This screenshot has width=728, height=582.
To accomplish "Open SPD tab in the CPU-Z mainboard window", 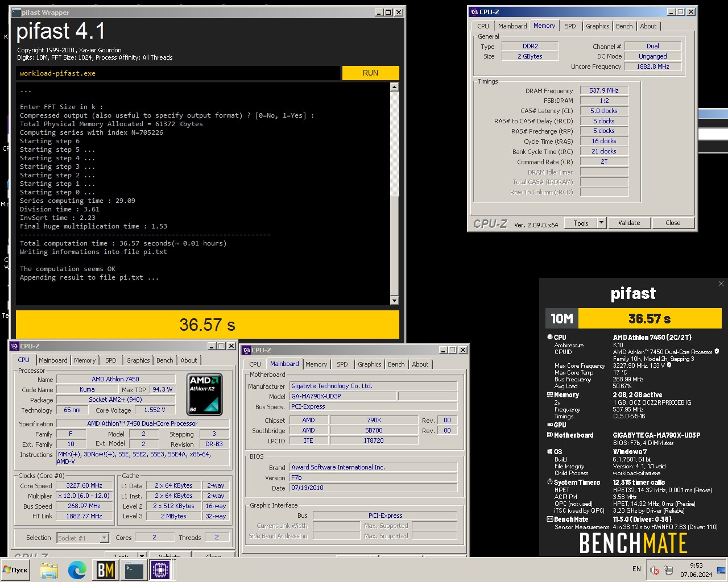I will (342, 364).
